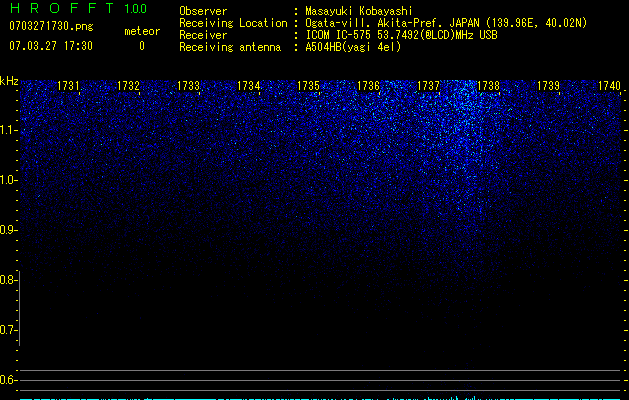Screen dimensions: 629x400
Task: Click the date stamp 07.03.27 17:30
Action: click(x=51, y=46)
